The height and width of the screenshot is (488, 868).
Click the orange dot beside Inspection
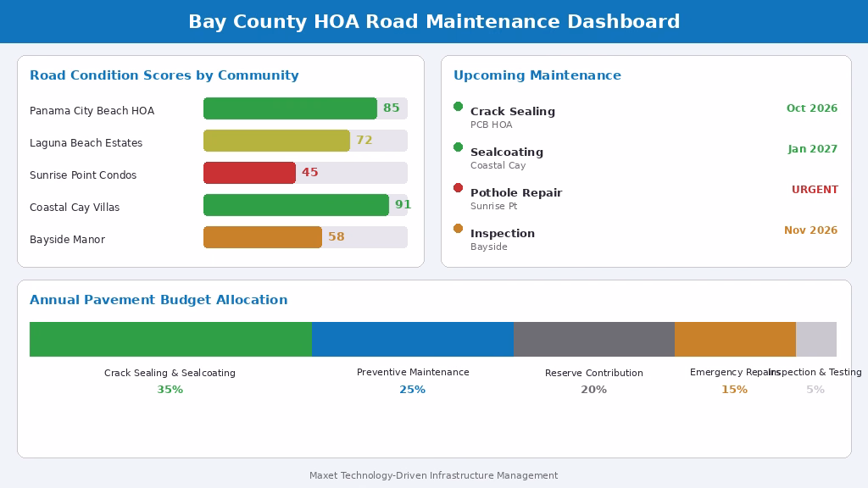pyautogui.click(x=458, y=228)
